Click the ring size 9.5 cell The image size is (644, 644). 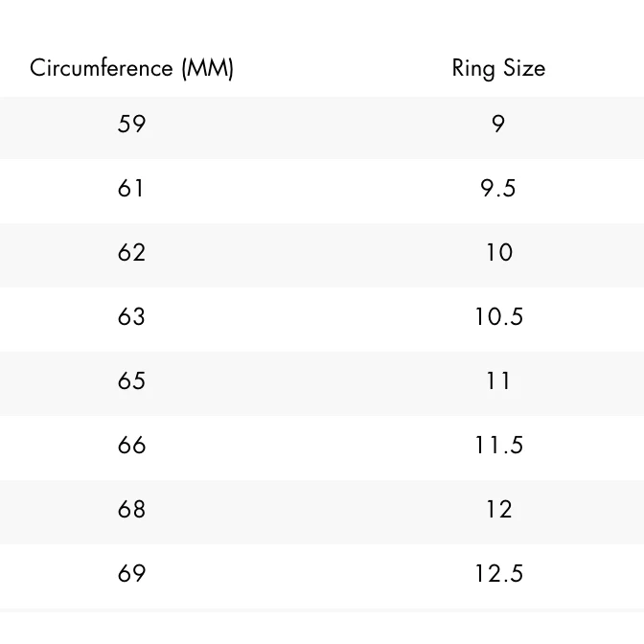[498, 189]
